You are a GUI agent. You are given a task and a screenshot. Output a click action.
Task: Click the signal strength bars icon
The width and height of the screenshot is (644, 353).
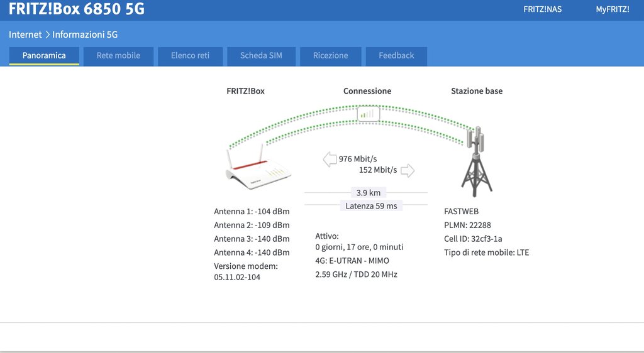[368, 114]
